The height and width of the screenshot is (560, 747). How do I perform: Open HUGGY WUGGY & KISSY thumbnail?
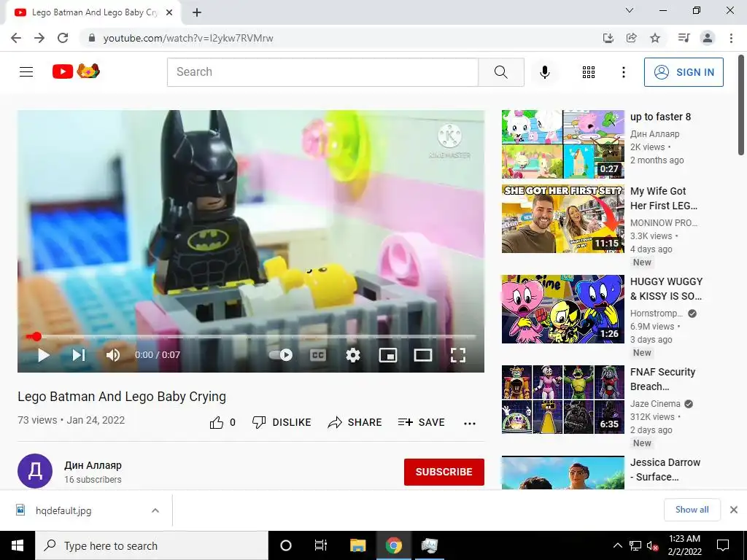(x=562, y=309)
